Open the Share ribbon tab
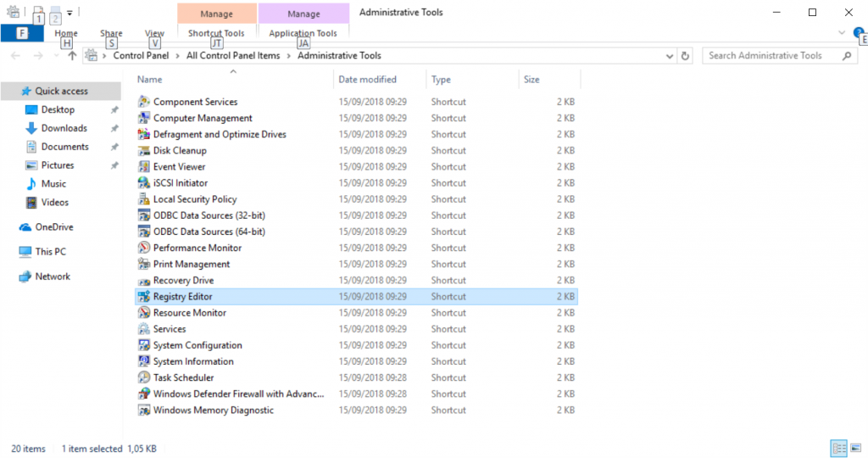The width and height of the screenshot is (868, 458). tap(111, 33)
